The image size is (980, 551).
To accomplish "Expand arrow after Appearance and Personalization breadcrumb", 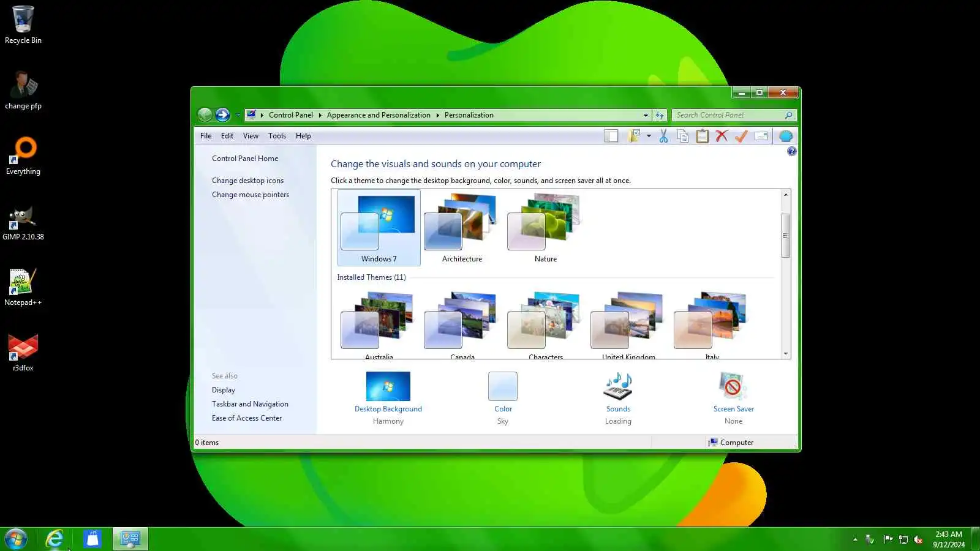I will (438, 115).
